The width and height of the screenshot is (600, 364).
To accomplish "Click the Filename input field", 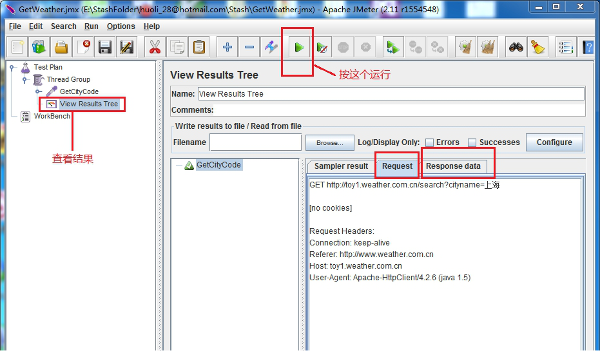I will 256,142.
